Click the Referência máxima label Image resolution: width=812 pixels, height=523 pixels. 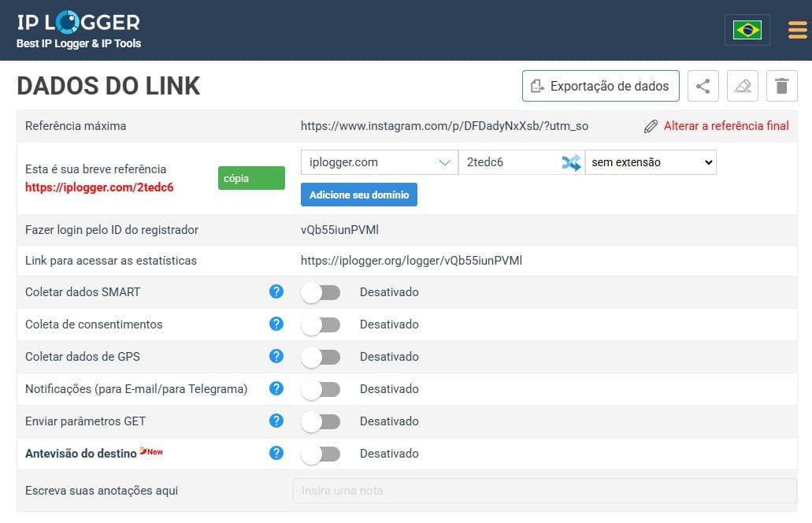tap(76, 126)
